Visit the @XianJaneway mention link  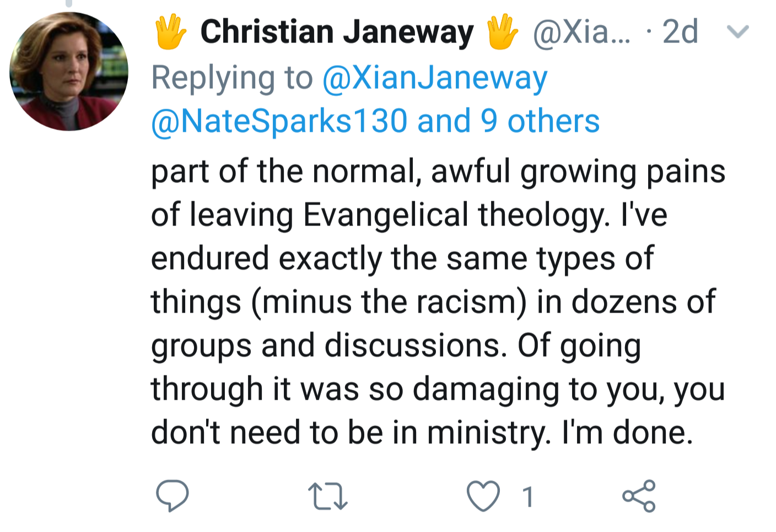pyautogui.click(x=434, y=78)
